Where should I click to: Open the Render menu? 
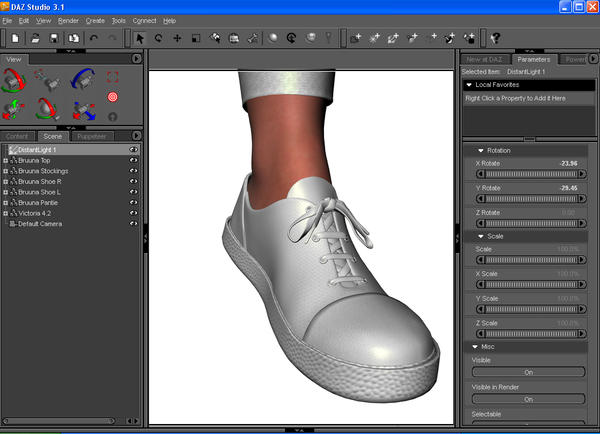pyautogui.click(x=68, y=20)
